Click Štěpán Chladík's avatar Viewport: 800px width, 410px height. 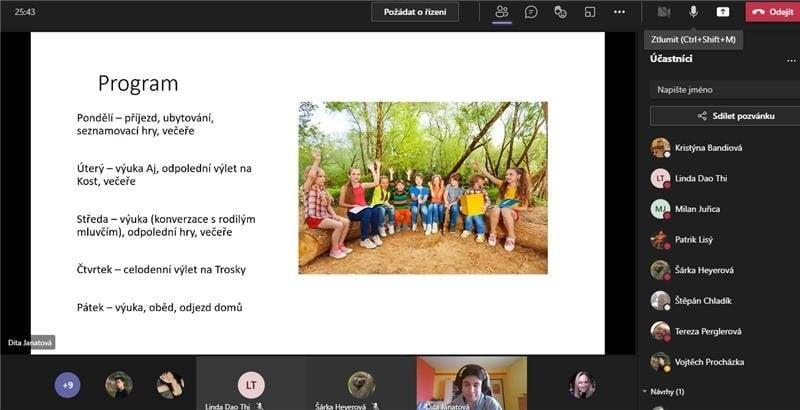[x=660, y=301]
